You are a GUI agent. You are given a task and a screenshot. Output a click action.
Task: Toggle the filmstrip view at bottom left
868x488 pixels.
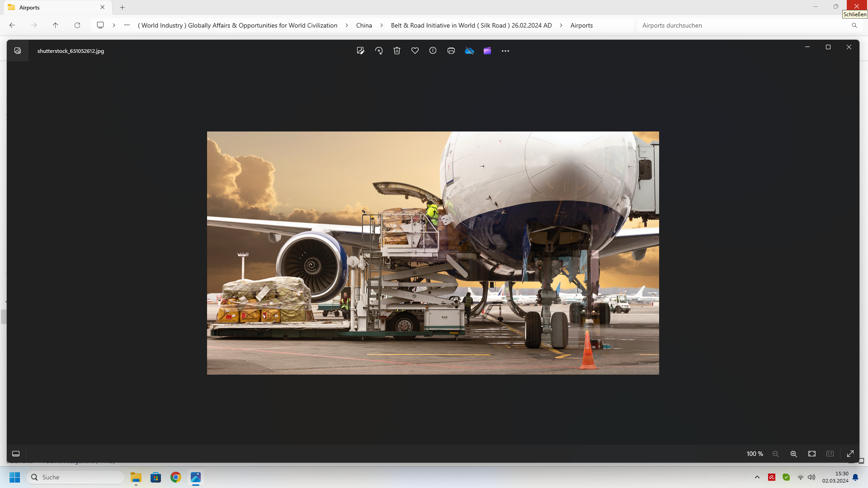tap(16, 454)
